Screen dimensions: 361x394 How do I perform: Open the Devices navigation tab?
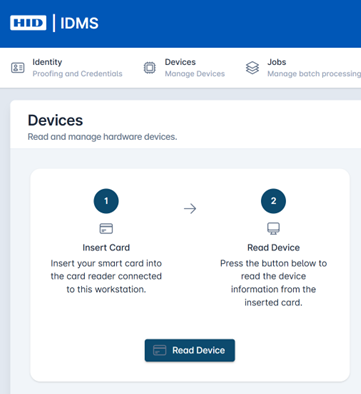[184, 68]
